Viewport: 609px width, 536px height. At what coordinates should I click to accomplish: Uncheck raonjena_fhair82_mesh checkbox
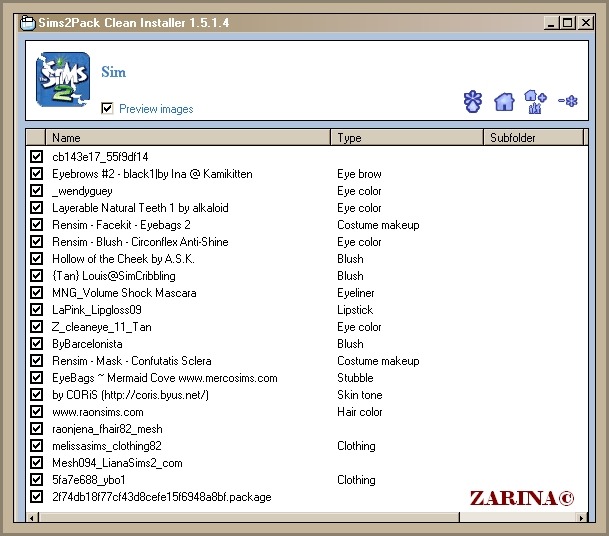[37, 429]
